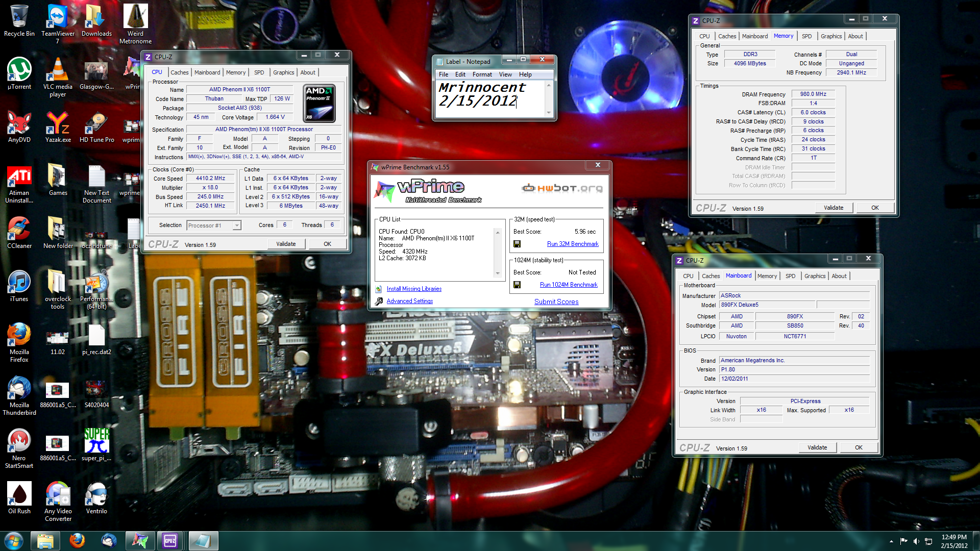Click save icon under 32M Best Score
The width and height of the screenshot is (980, 551).
[517, 244]
